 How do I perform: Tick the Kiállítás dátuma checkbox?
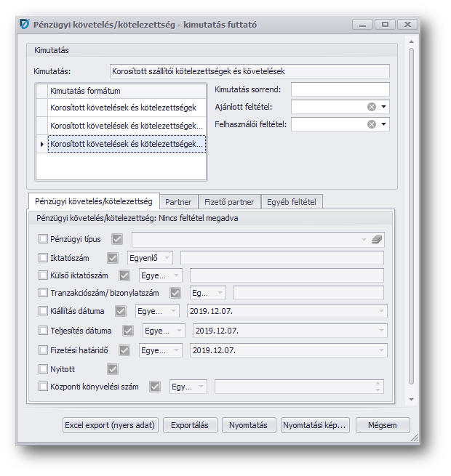pos(44,311)
